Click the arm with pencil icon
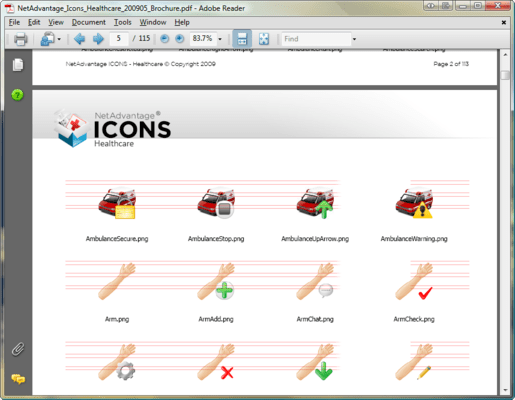Viewport: 515px width, 400px height. tap(414, 362)
